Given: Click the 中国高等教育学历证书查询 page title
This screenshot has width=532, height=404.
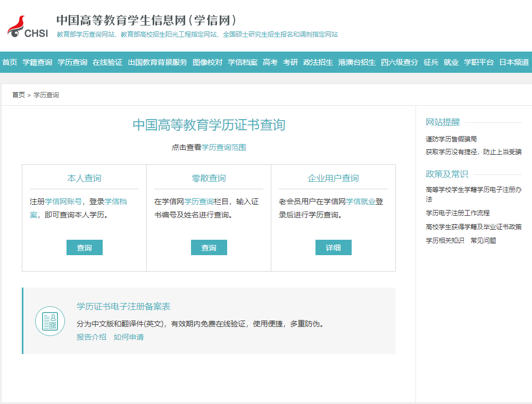Looking at the screenshot, I should 209,125.
